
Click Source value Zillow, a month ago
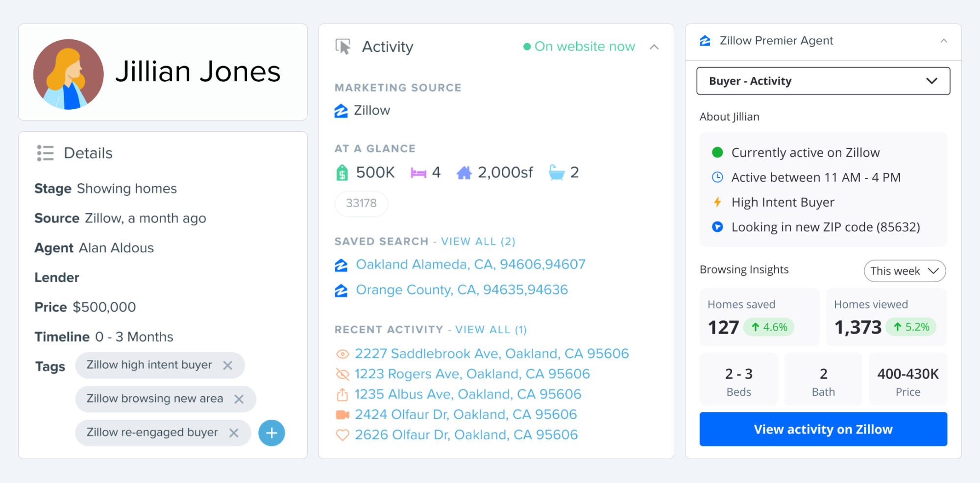[x=146, y=218]
